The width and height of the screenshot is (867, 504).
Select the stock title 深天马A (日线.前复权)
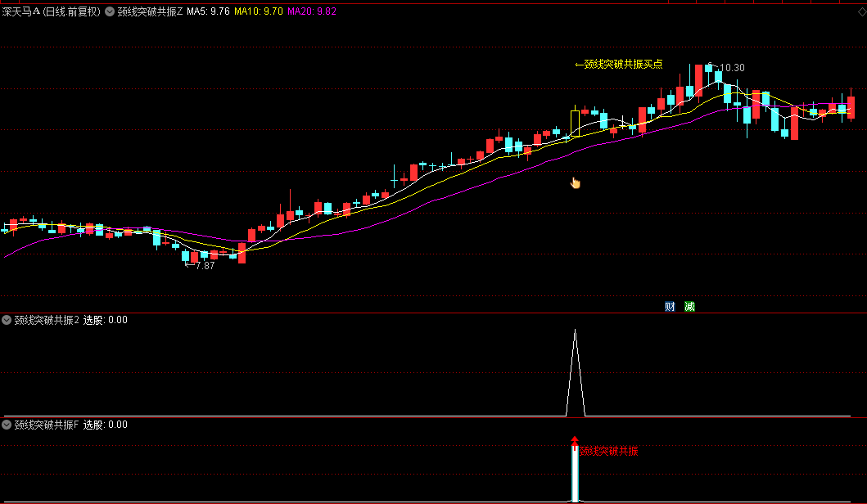coord(52,11)
